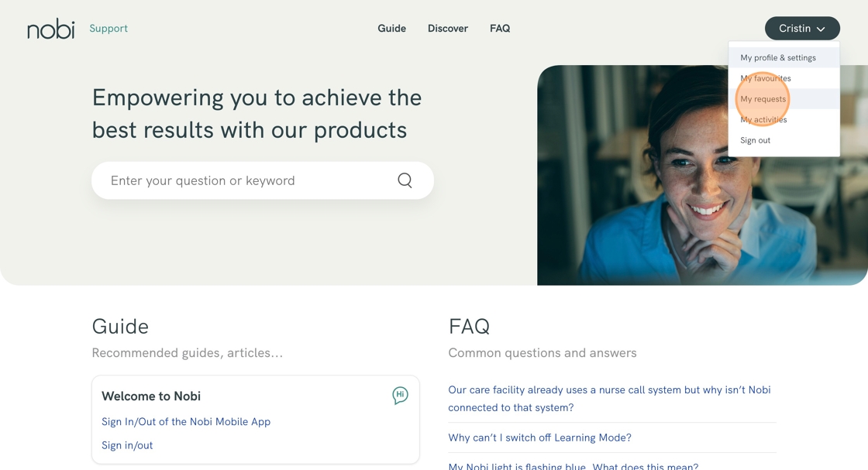
Task: Open Nobi light flashing blue question
Action: 573,466
